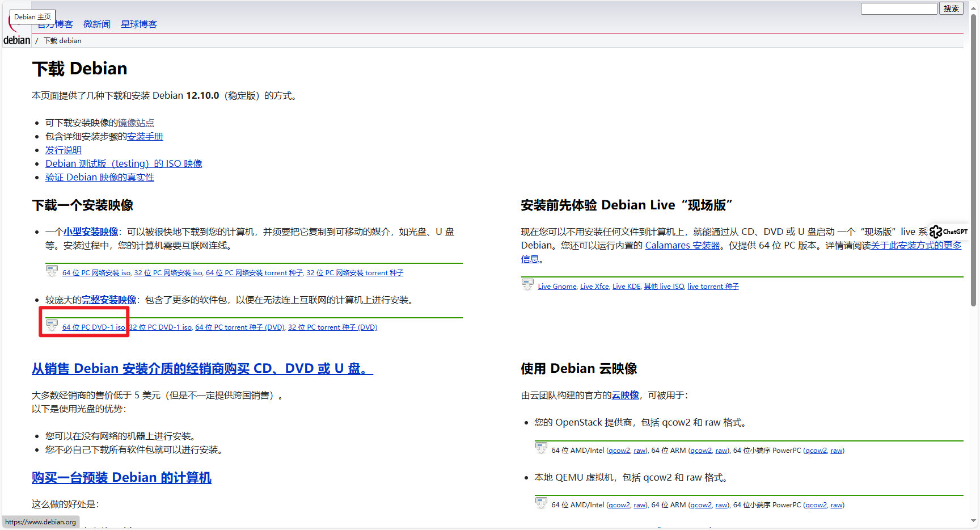980x530 pixels.
Task: Click the live torrent 种子 link
Action: click(x=713, y=287)
